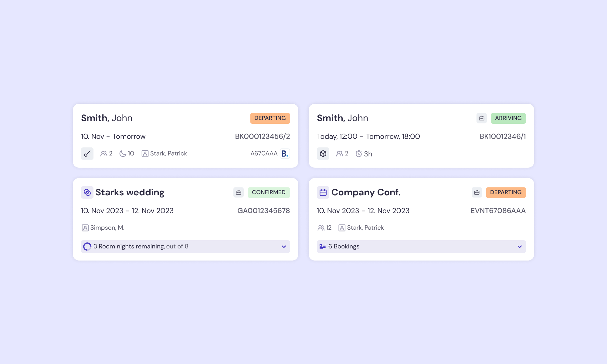Click the Booking.com B logo icon
The image size is (607, 364).
pyautogui.click(x=285, y=154)
